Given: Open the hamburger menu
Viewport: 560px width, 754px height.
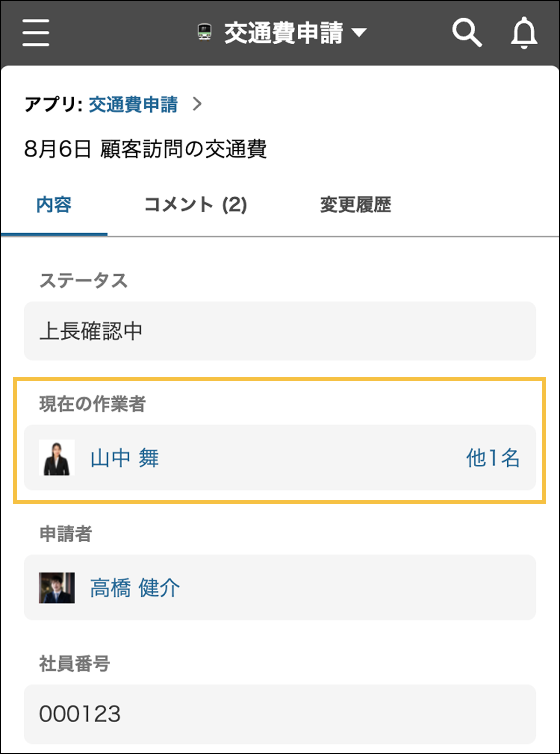Looking at the screenshot, I should [x=35, y=33].
